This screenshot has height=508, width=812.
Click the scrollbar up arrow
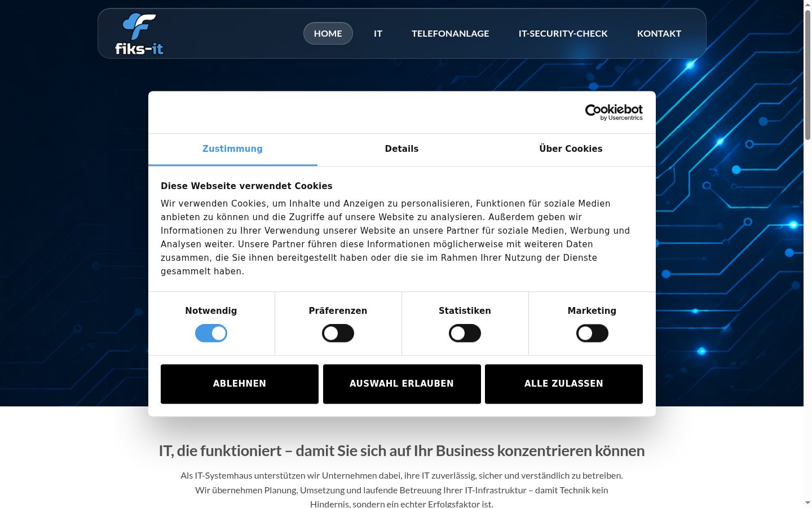[x=807, y=5]
